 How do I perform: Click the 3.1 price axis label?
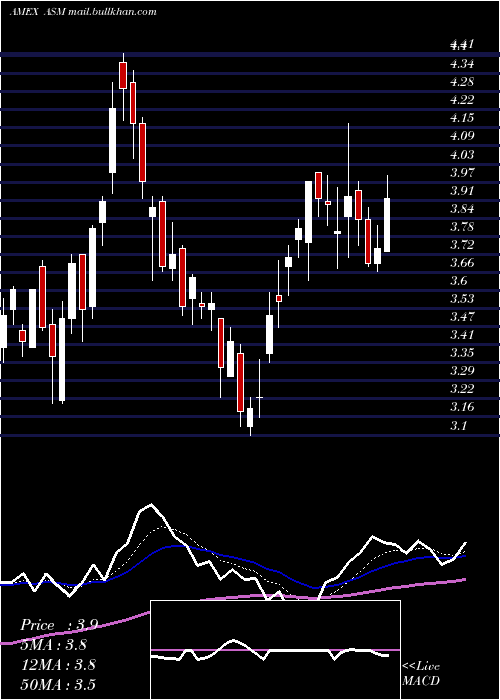pyautogui.click(x=459, y=425)
